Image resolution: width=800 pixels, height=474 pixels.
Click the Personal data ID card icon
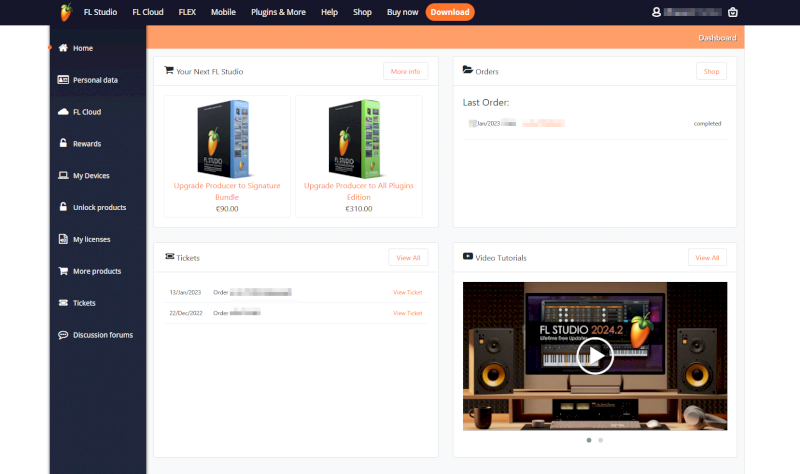tap(63, 80)
